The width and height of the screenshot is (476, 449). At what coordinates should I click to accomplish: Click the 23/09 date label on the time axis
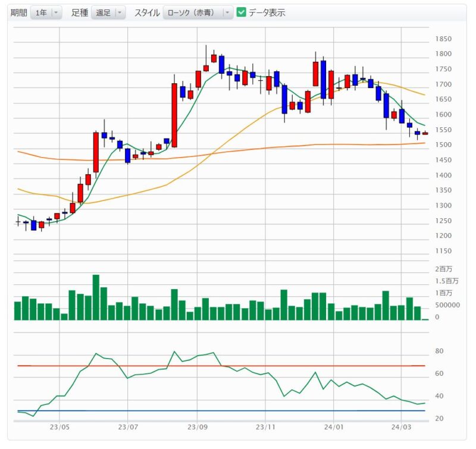pyautogui.click(x=198, y=427)
